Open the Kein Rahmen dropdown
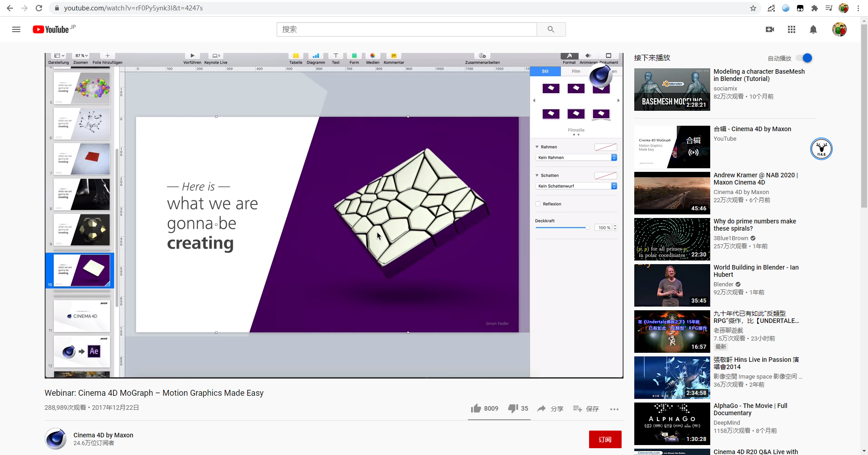 (576, 157)
